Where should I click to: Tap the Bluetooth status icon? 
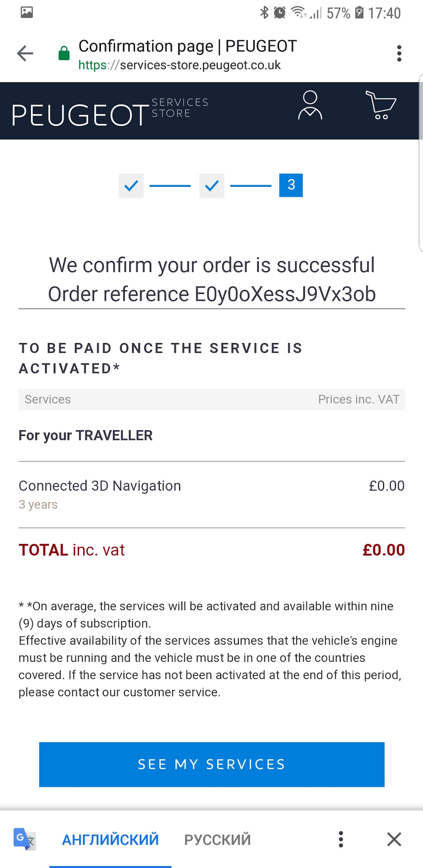point(264,13)
